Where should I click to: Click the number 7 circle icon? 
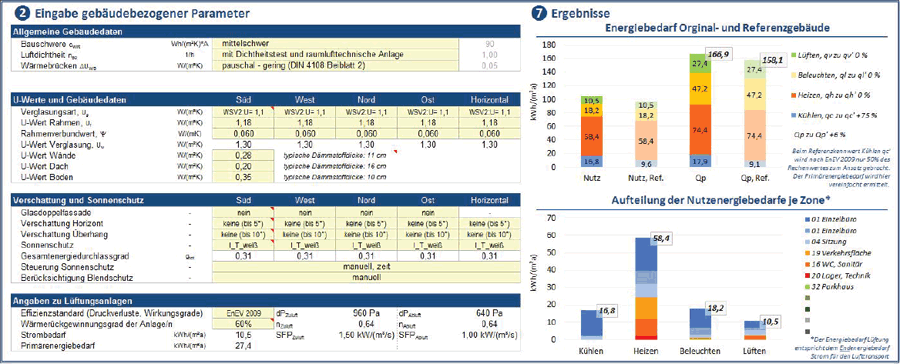click(539, 13)
